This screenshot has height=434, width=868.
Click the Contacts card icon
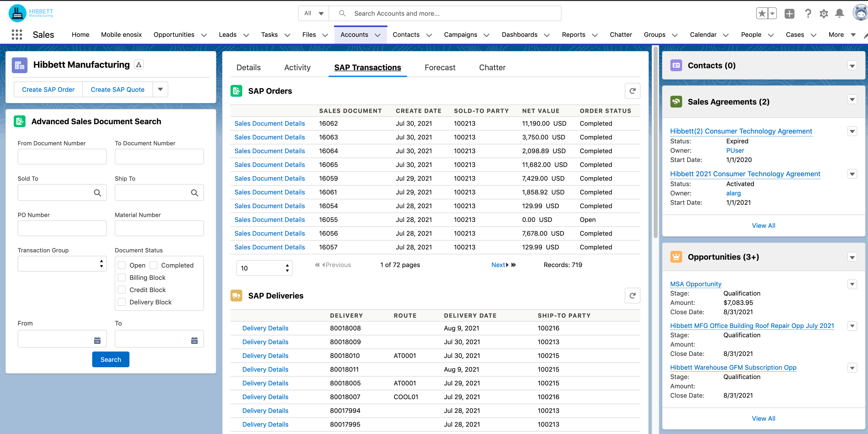[x=676, y=66]
